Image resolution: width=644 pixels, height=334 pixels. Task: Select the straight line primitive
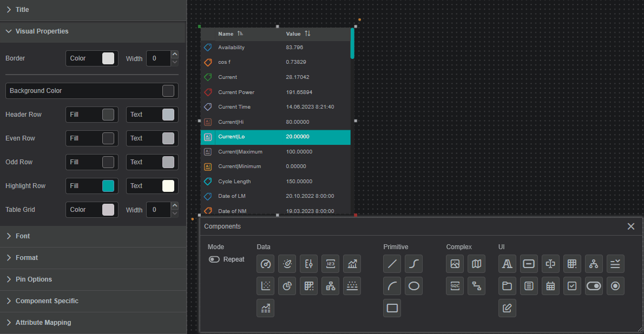(392, 264)
